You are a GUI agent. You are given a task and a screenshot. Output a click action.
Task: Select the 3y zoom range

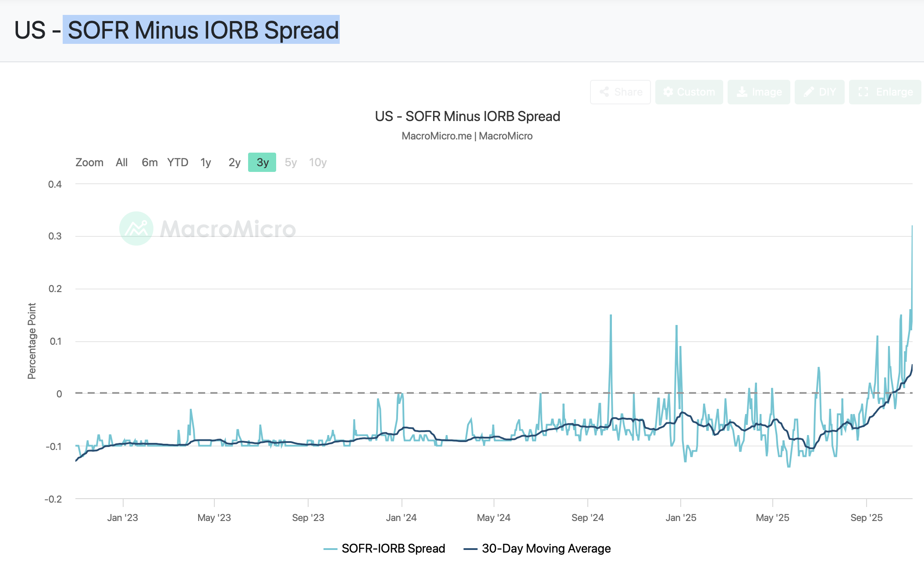(x=262, y=162)
